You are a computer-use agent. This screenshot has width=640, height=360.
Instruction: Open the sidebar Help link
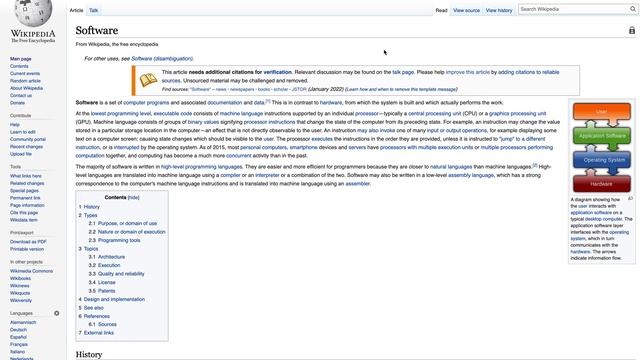click(x=15, y=124)
